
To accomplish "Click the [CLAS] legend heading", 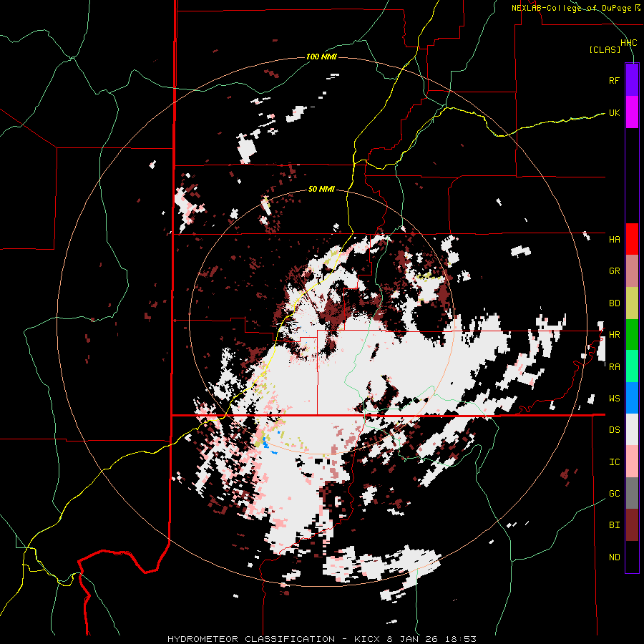I will click(605, 50).
